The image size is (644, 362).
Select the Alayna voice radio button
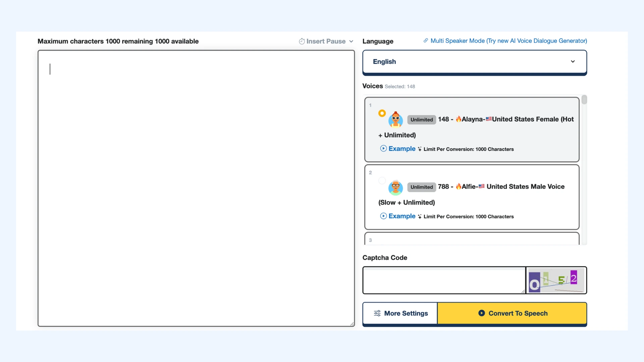(x=382, y=113)
